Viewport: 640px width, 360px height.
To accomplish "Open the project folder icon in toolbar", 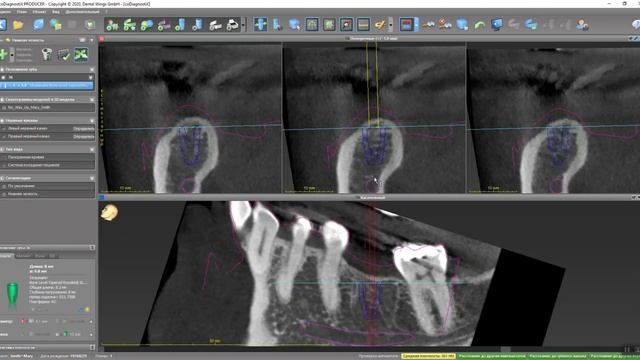I will point(18,25).
